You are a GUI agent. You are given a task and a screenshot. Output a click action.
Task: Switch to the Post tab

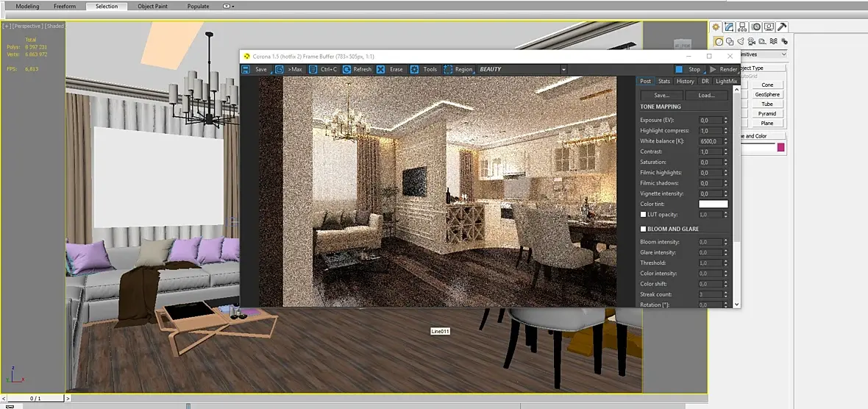point(645,81)
